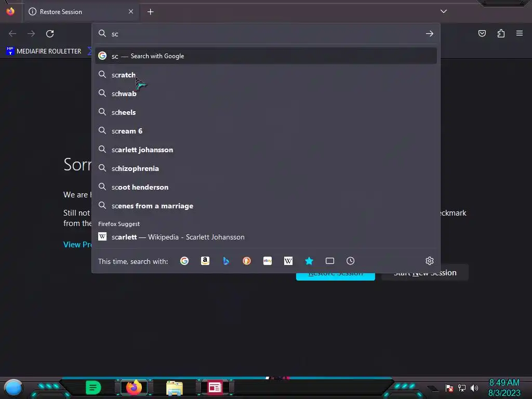
Task: Select the Restore Session tab
Action: click(81, 11)
